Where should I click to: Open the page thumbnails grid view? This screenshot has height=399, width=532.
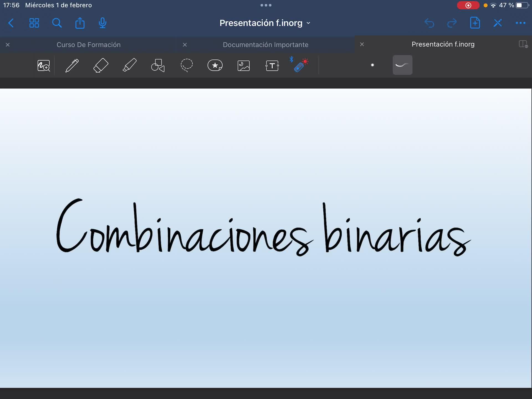point(34,23)
